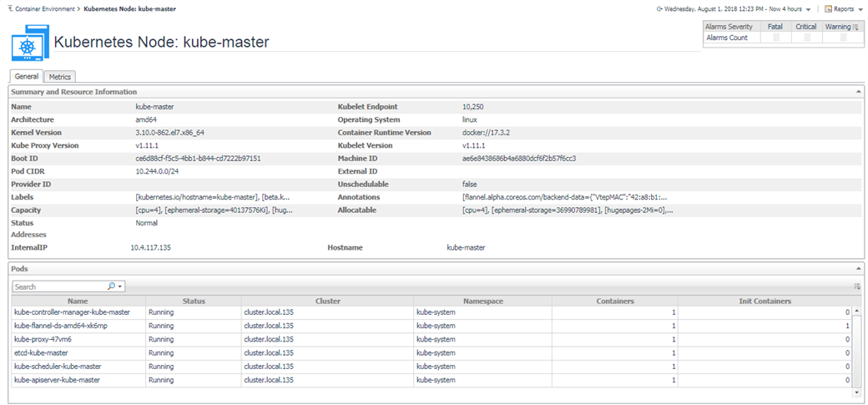Open kube-apiserver-kube-master pod

(57, 380)
